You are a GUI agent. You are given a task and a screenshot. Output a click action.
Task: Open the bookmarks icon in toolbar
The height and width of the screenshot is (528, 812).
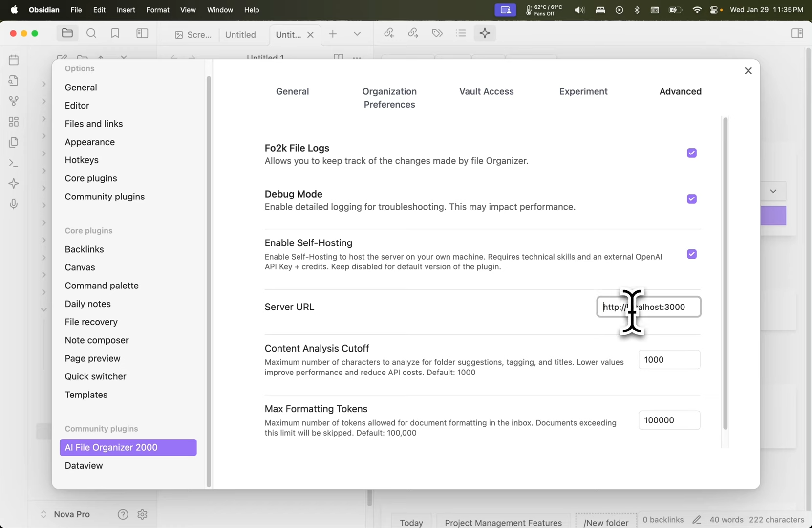(115, 33)
